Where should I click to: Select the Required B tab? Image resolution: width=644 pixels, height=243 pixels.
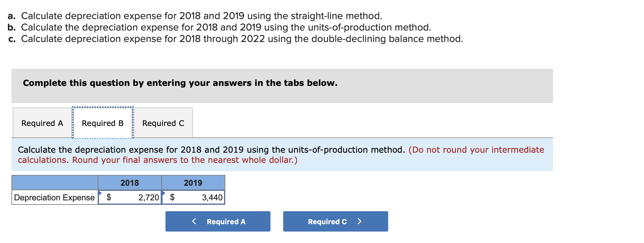[102, 123]
